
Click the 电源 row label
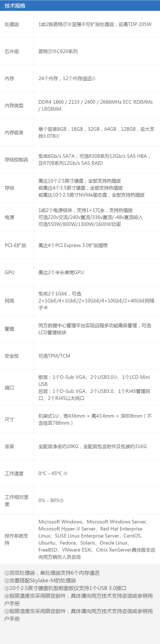point(9,217)
